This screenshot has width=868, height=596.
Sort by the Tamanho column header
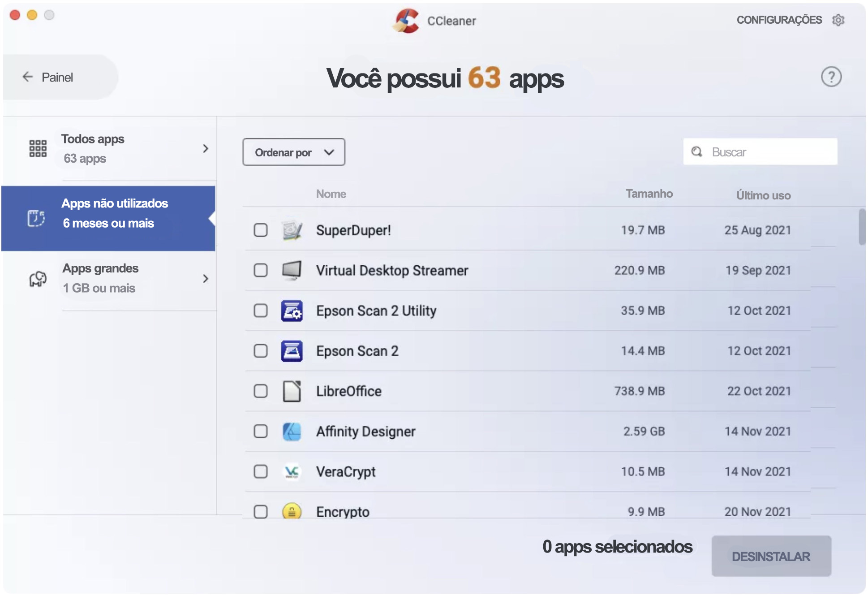pos(649,194)
